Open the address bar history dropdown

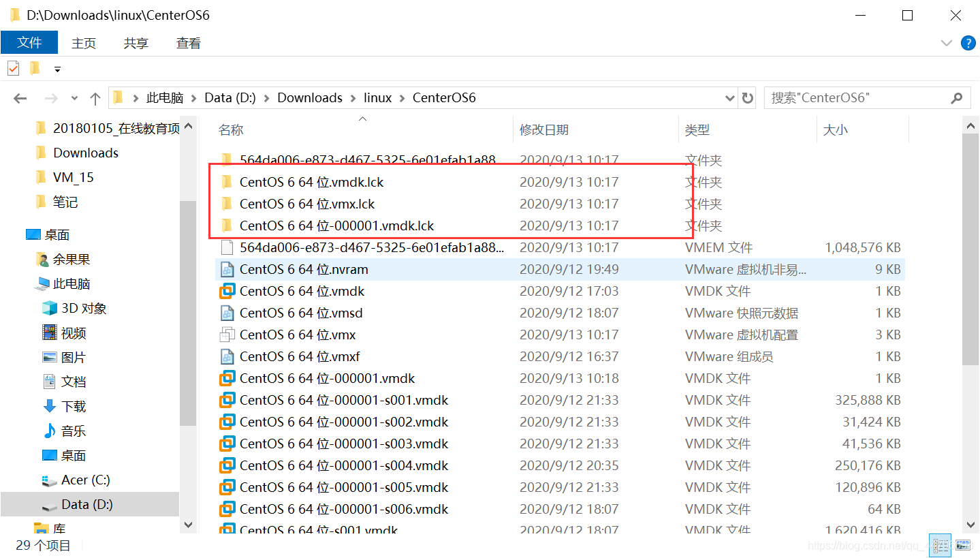click(x=729, y=98)
